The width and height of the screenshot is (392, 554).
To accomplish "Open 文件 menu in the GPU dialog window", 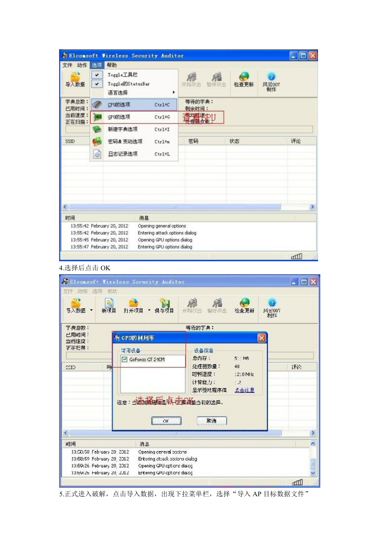I will (68, 291).
